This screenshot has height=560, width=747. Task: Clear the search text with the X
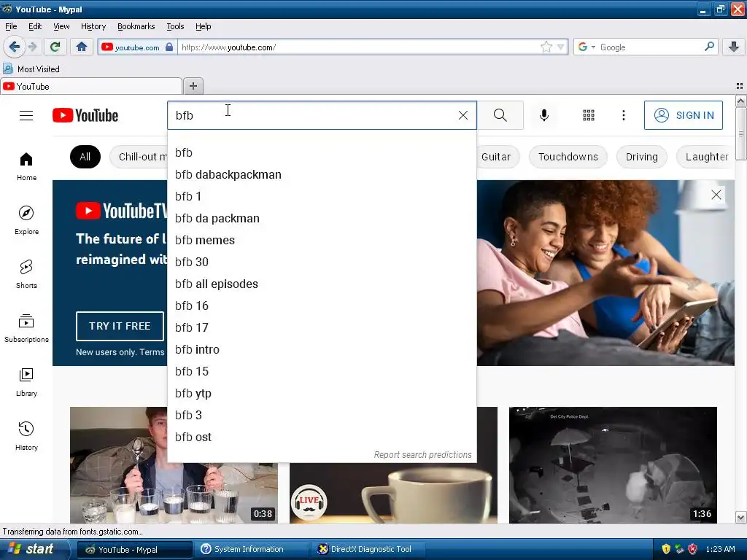click(x=463, y=115)
